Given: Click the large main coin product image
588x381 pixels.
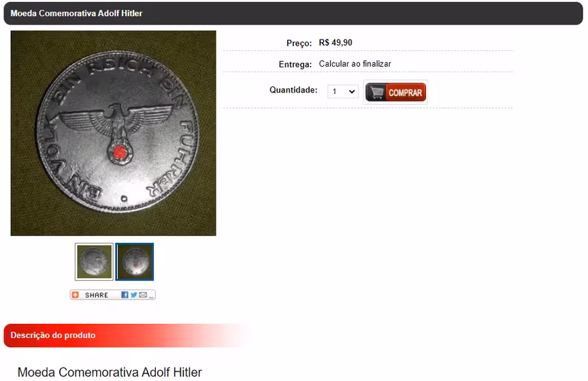Looking at the screenshot, I should point(113,133).
